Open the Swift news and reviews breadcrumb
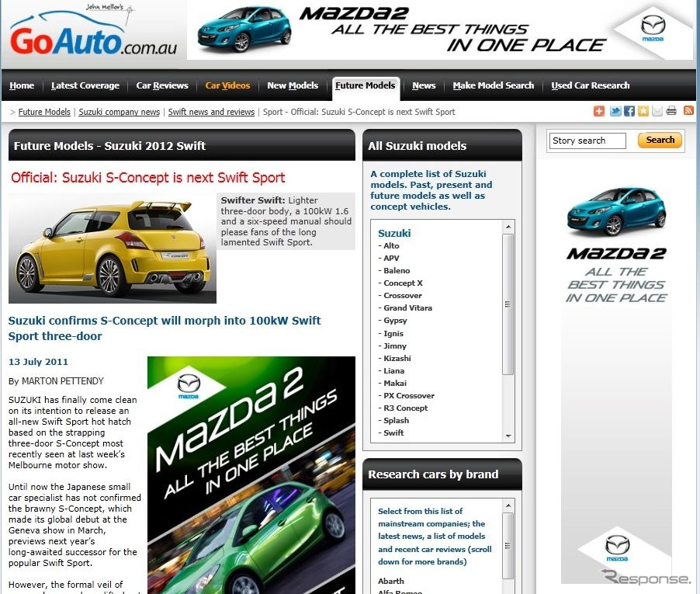 211,112
